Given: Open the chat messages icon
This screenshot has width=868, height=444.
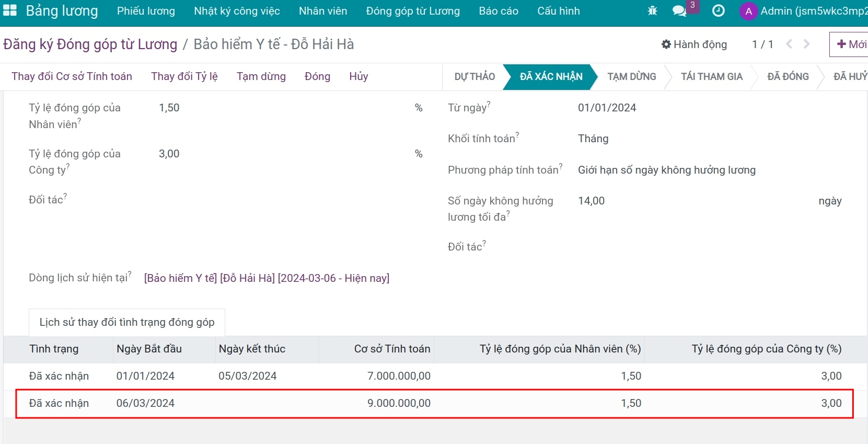Looking at the screenshot, I should click(x=679, y=11).
